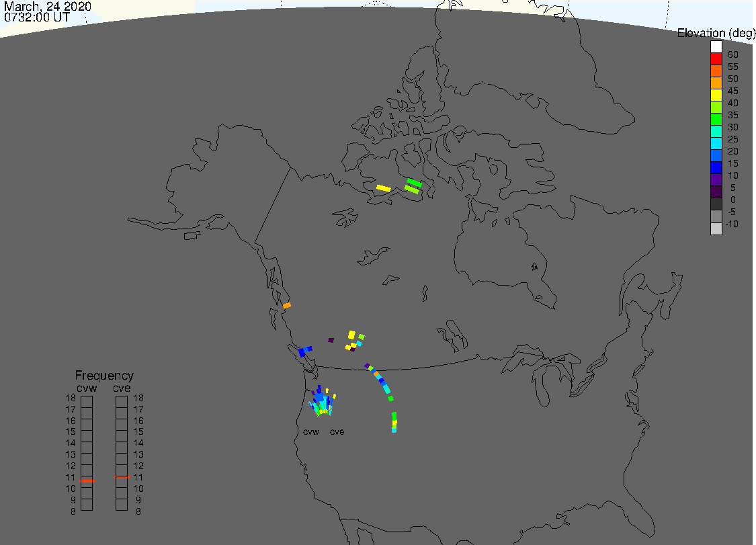The width and height of the screenshot is (756, 545).
Task: Click the yellow echo bar in northern Canada
Action: pyautogui.click(x=383, y=188)
